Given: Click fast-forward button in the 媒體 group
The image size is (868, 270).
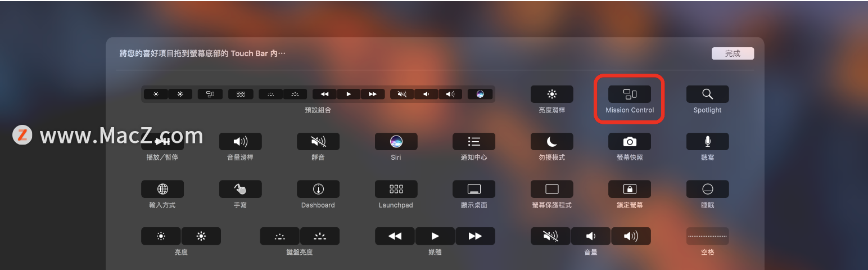Looking at the screenshot, I should tap(475, 236).
